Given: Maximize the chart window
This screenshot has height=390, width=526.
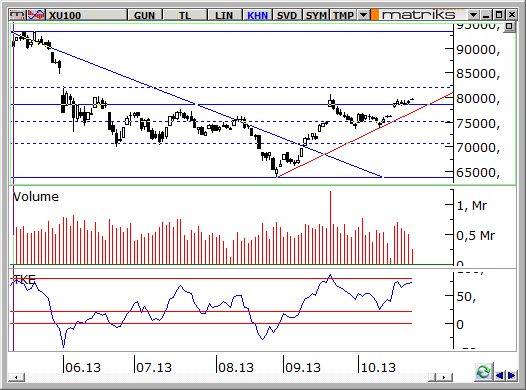Looking at the screenshot, I should coord(499,15).
